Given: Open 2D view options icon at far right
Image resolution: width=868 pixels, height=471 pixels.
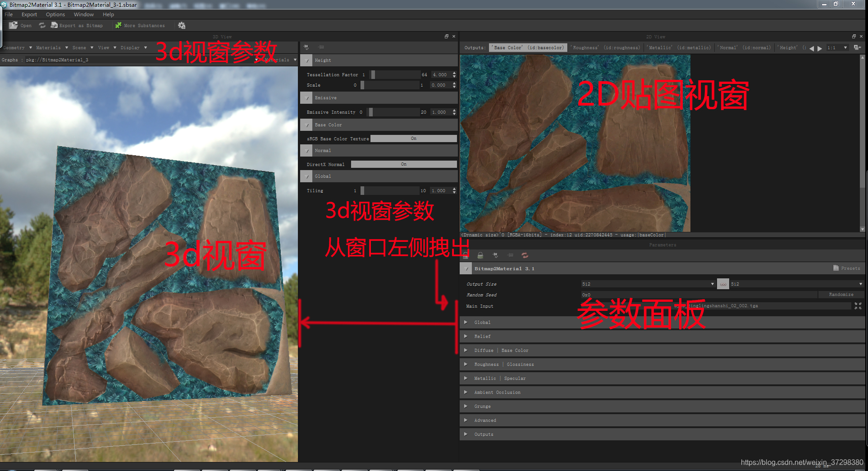Looking at the screenshot, I should pos(857,47).
